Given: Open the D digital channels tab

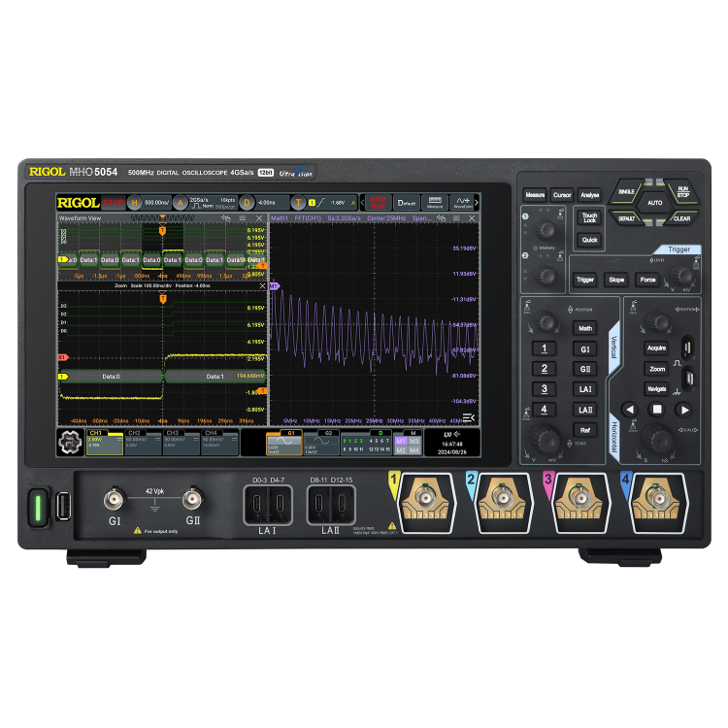Looking at the screenshot, I should click(367, 443).
